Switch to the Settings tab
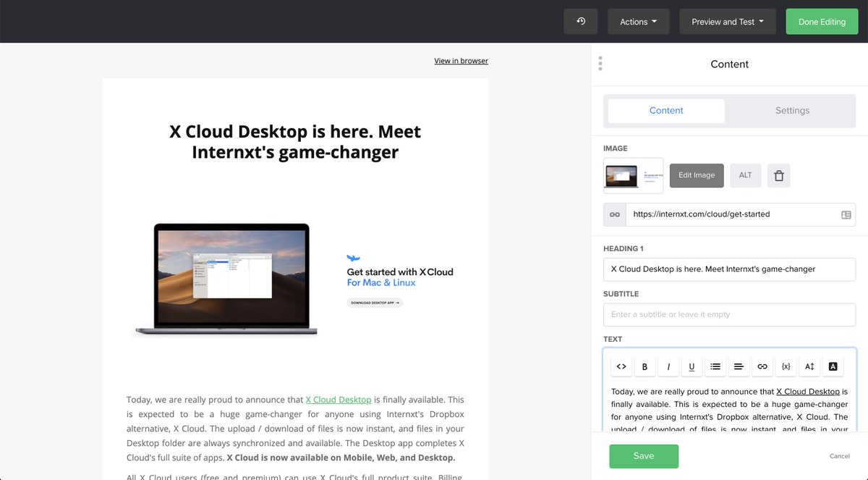 [791, 110]
